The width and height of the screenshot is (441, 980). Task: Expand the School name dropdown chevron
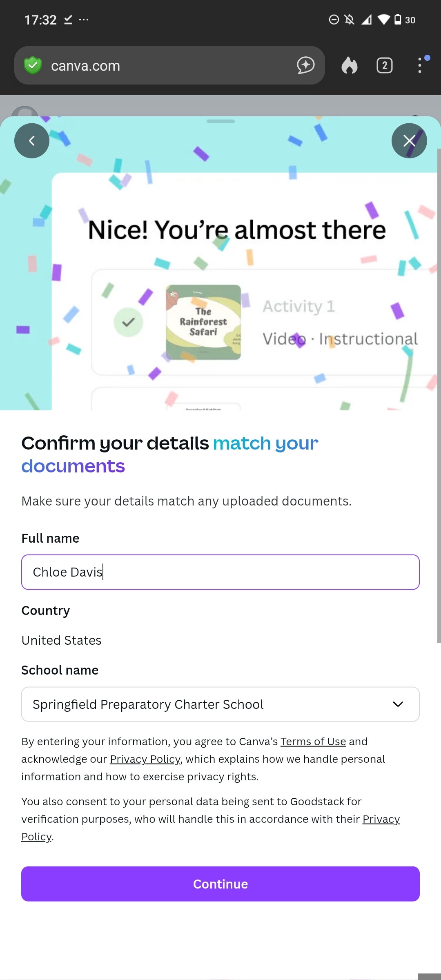(x=398, y=704)
